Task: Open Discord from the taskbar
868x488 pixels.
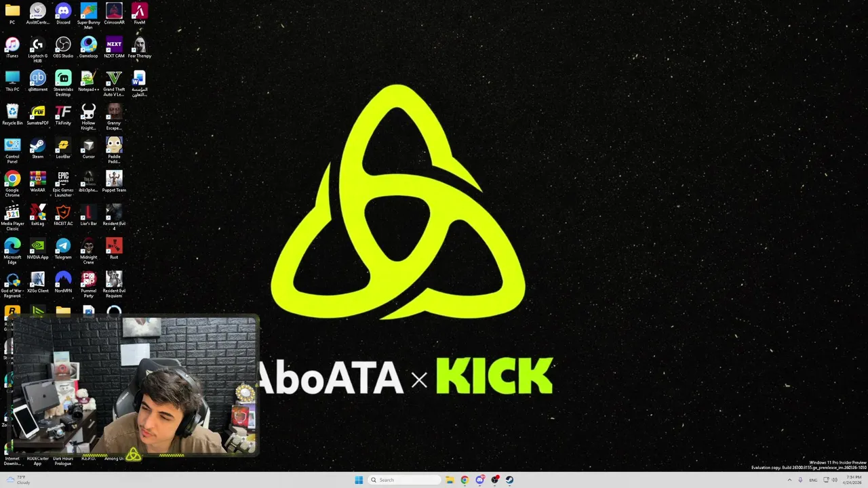Action: (x=480, y=480)
